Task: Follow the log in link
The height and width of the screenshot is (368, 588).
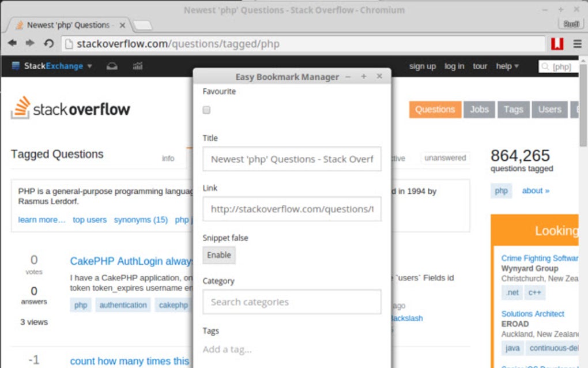Action: (454, 66)
